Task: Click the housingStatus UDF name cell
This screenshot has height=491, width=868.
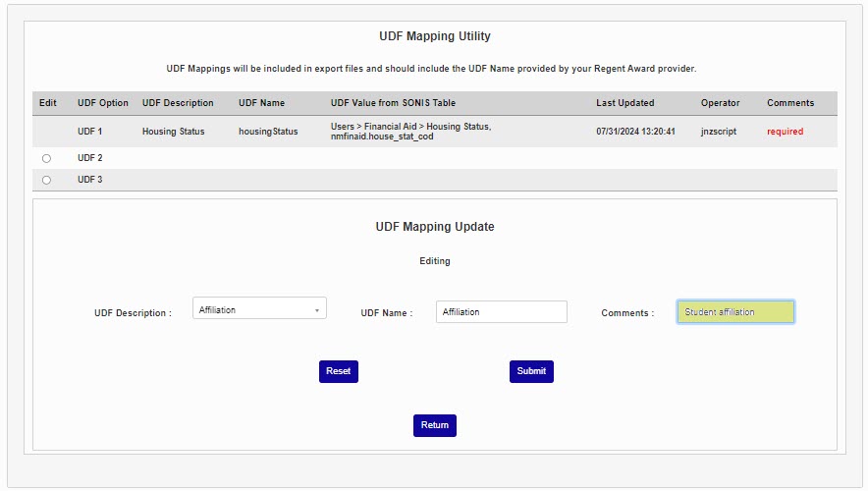Action: click(x=268, y=132)
